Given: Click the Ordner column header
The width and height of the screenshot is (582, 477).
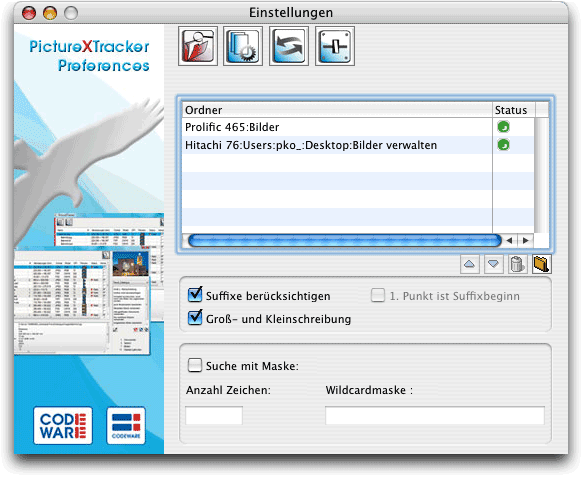Looking at the screenshot, I should (337, 110).
